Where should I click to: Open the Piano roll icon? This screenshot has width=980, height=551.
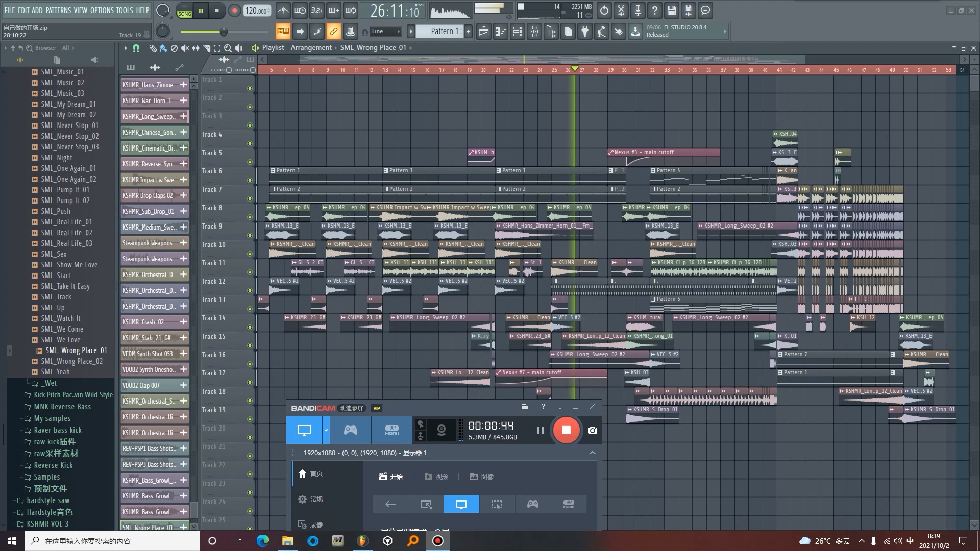point(501,32)
